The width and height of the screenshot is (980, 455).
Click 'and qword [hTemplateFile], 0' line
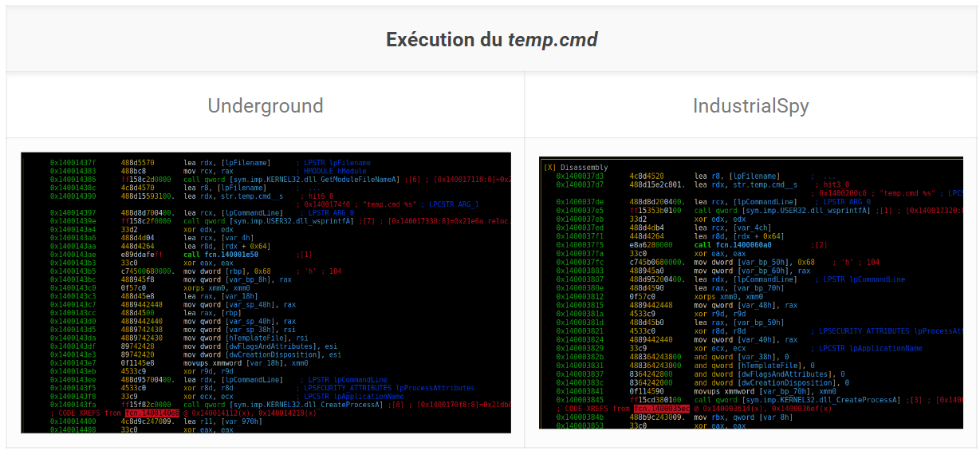click(754, 365)
